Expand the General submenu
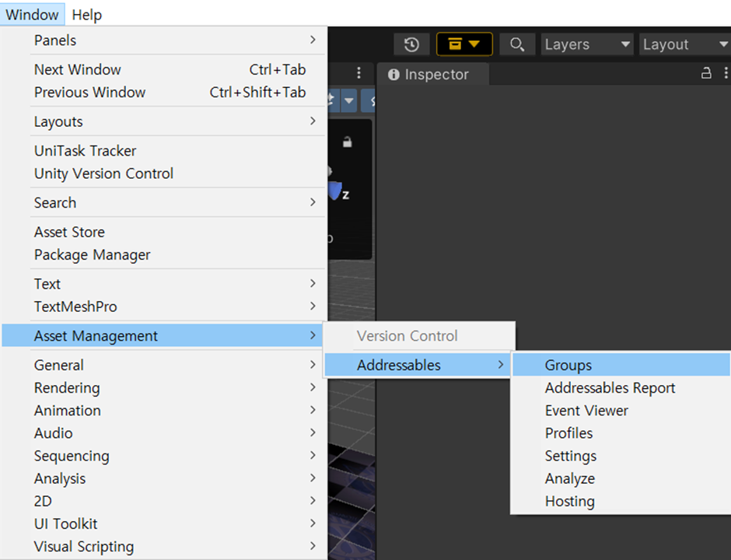 tap(163, 365)
